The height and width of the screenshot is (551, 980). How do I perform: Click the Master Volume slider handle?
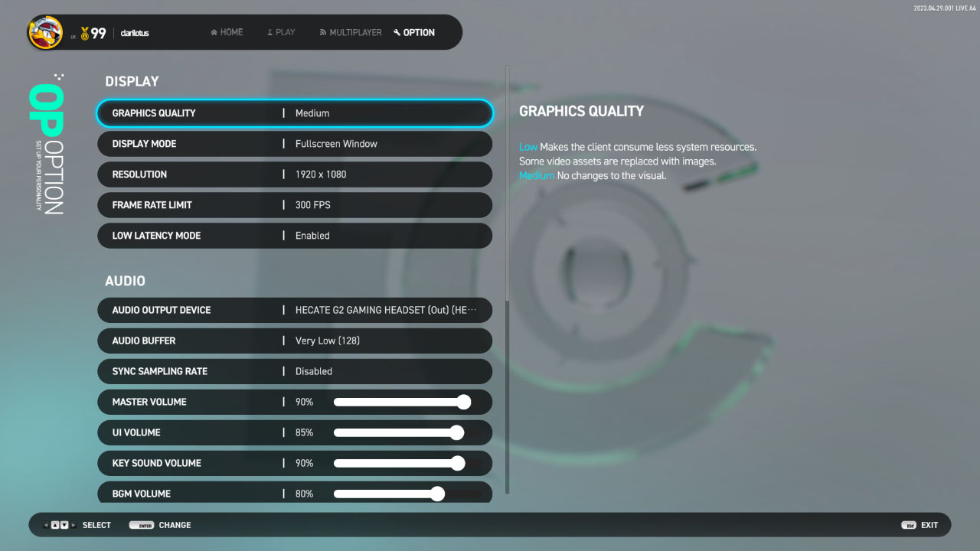coord(463,402)
